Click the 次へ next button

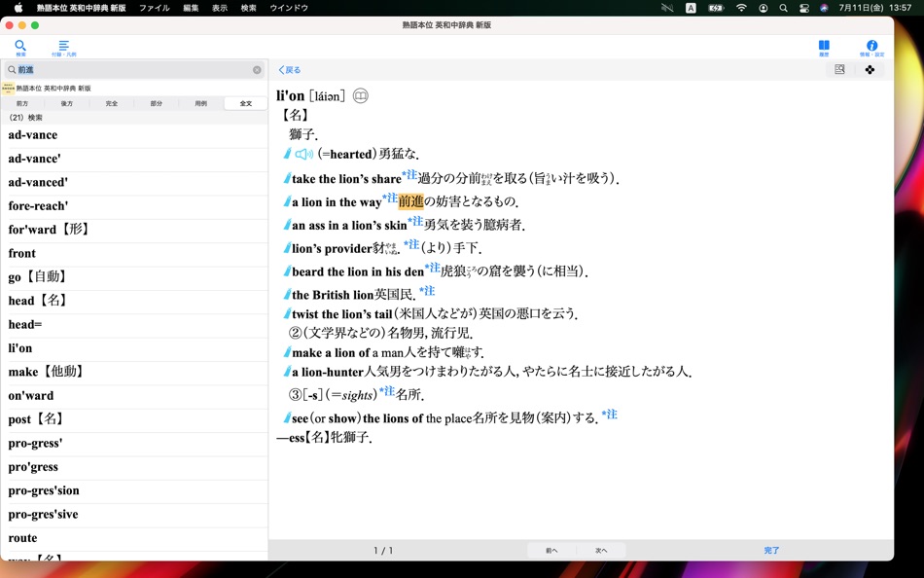(x=601, y=551)
